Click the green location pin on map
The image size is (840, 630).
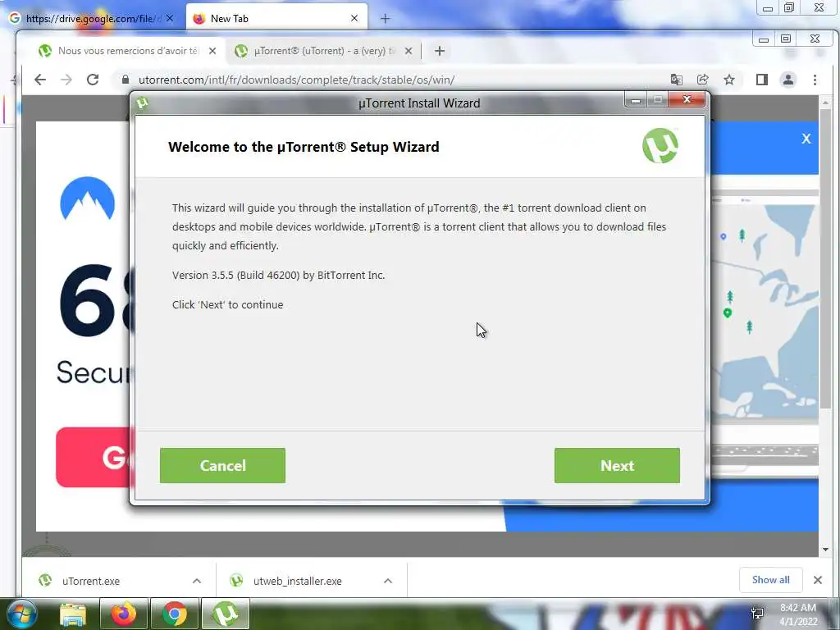pos(728,313)
